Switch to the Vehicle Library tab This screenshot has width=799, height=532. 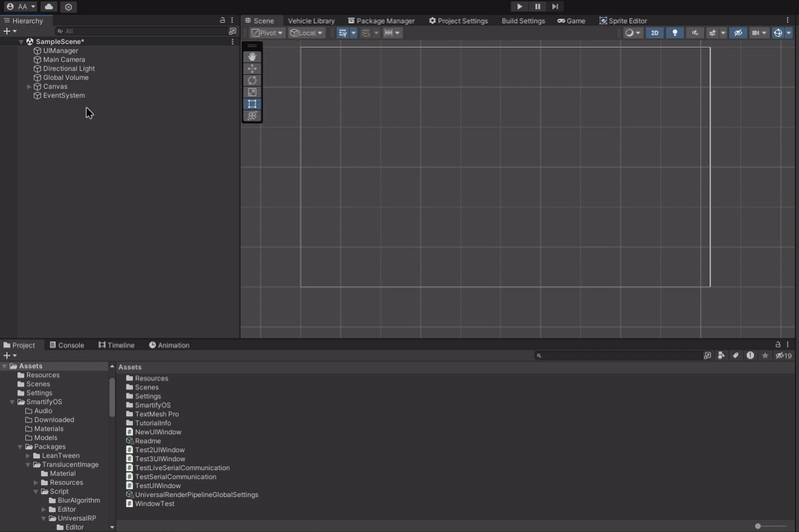[311, 21]
